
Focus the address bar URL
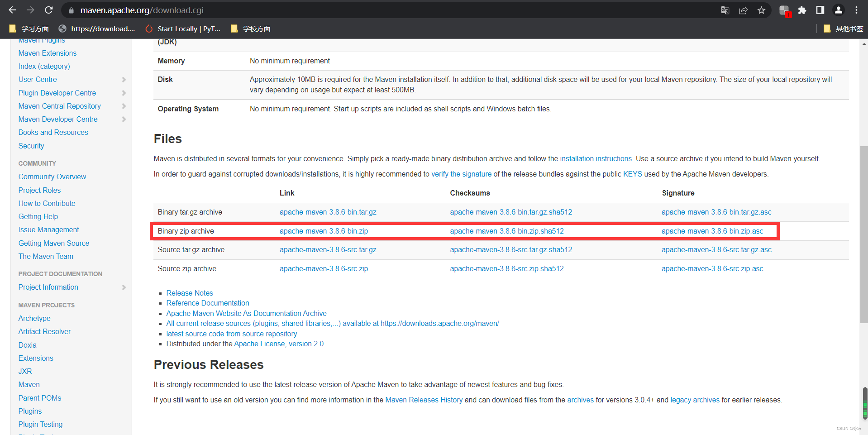coord(142,10)
